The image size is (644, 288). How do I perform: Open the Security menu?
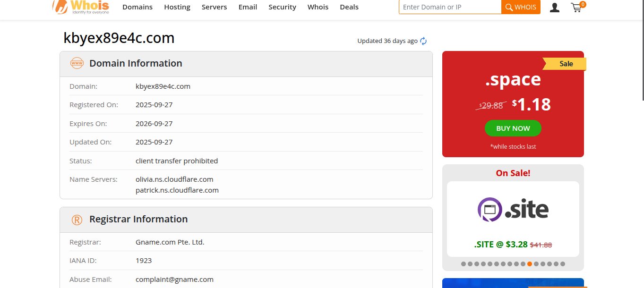[282, 7]
